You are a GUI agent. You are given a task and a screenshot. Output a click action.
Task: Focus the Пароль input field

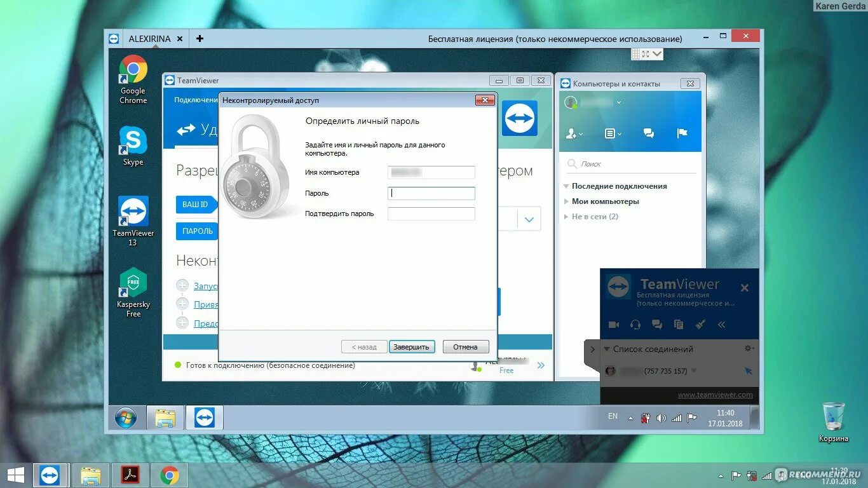431,193
